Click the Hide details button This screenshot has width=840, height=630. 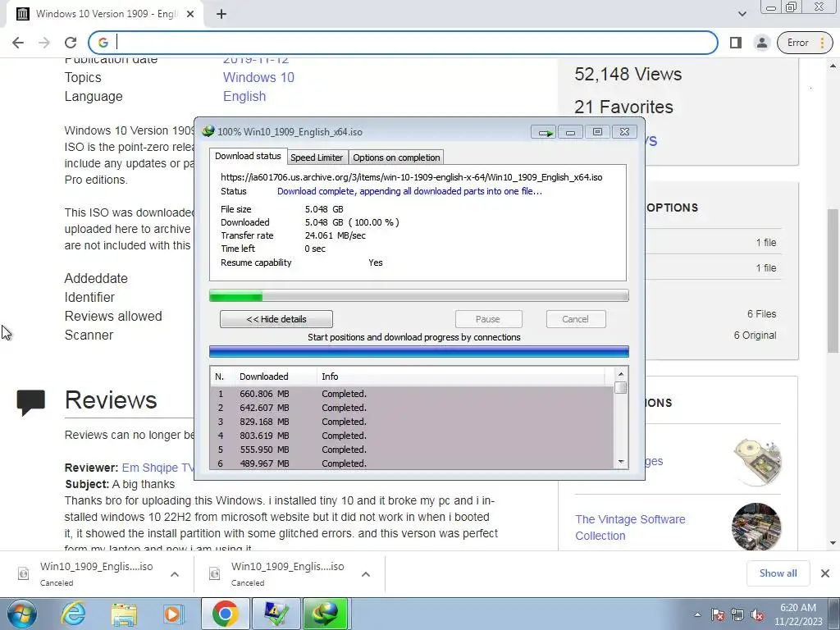point(276,319)
